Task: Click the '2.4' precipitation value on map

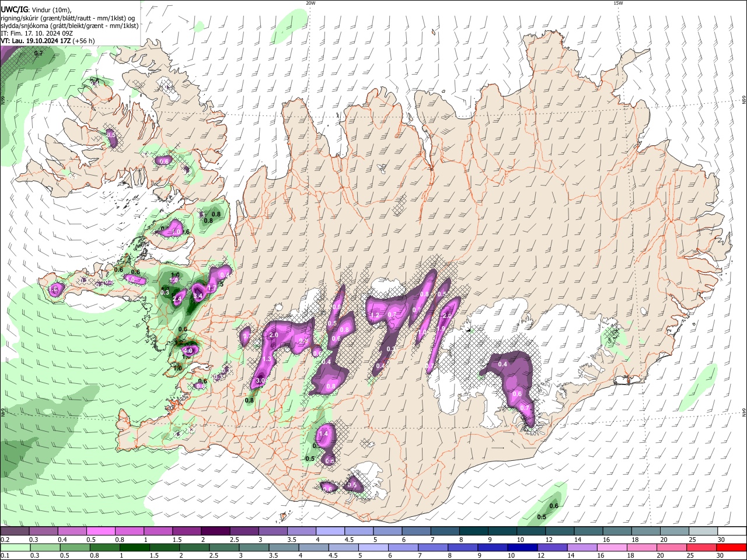Action: tap(178, 299)
